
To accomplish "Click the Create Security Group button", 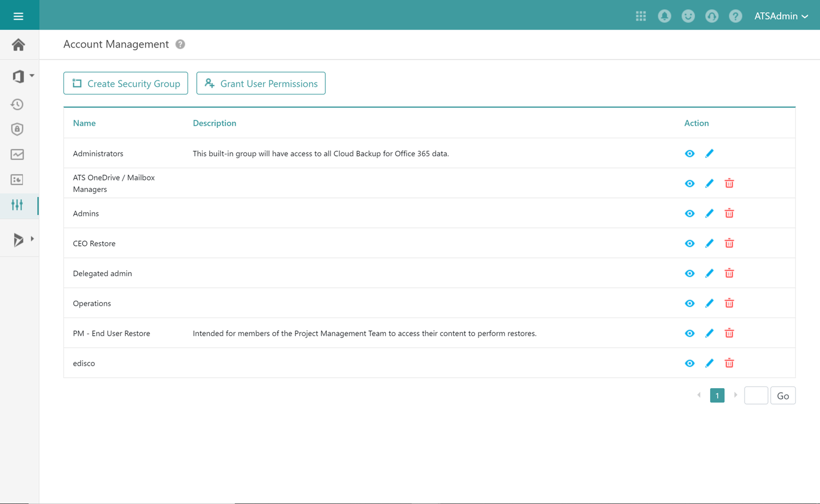I will (125, 83).
